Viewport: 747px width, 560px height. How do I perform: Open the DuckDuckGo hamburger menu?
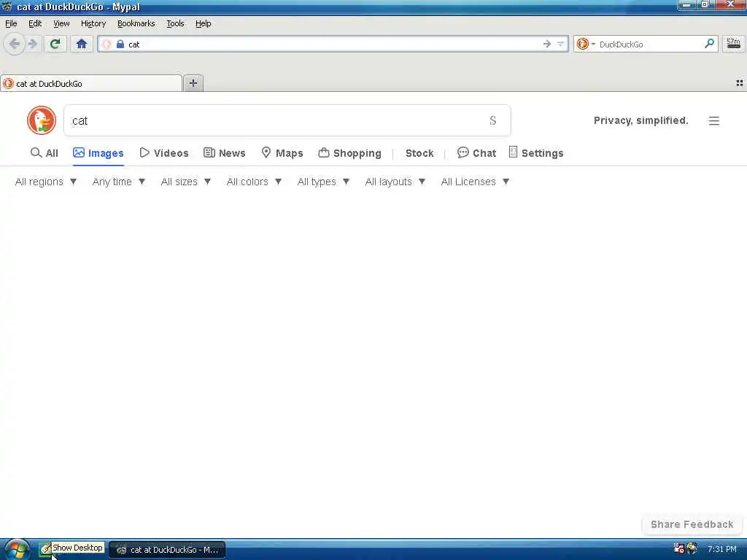[713, 121]
